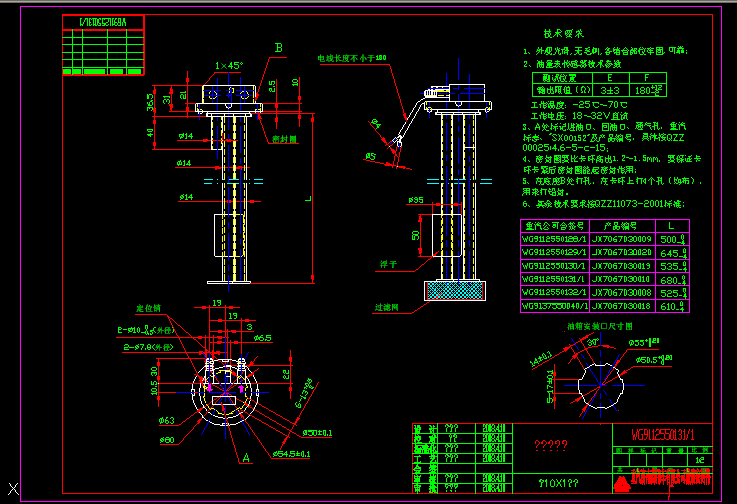Click the 36.5 vertical dimension text

point(150,103)
